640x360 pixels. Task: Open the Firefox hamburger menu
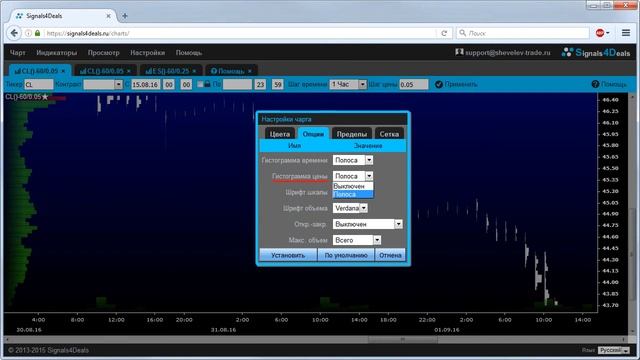(626, 33)
